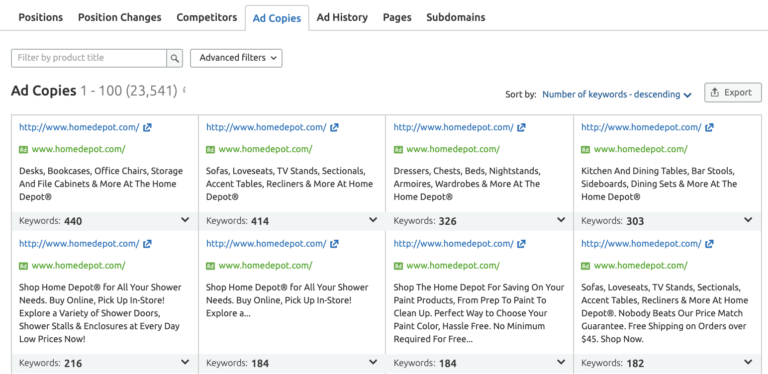Image resolution: width=768 pixels, height=374 pixels.
Task: Open Sort by Number of keywords dropdown
Action: 617,94
